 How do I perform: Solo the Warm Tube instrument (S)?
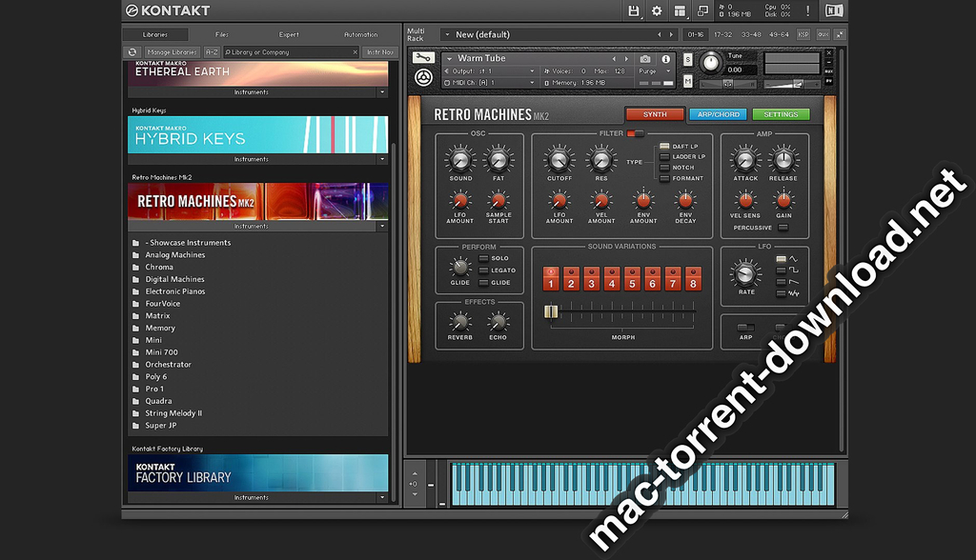pos(688,59)
